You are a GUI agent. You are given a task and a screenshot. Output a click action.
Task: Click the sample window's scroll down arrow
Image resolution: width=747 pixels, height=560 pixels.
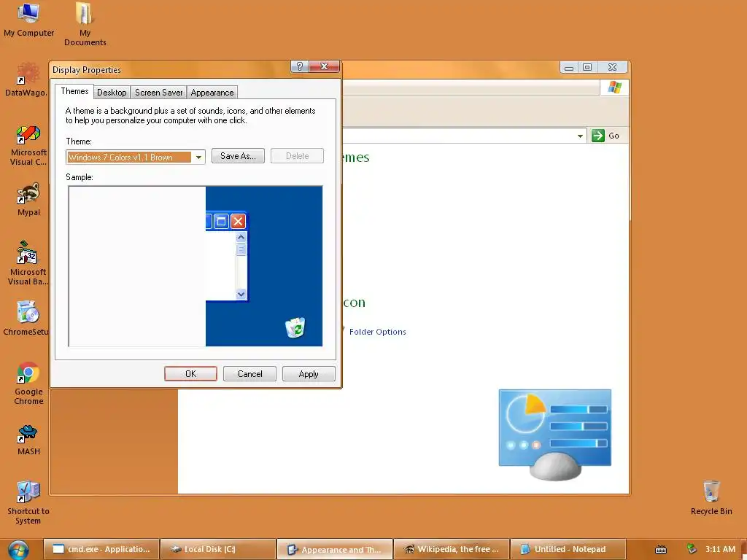241,294
